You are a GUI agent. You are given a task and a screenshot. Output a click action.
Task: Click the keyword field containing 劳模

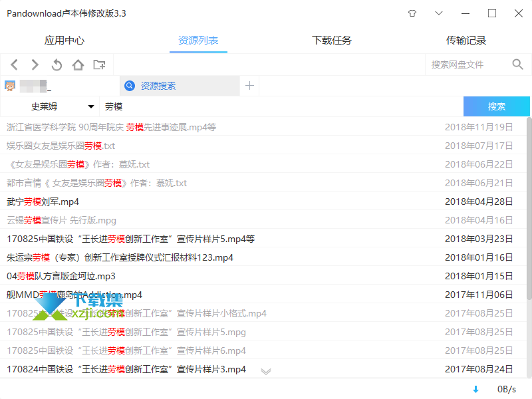[x=281, y=106]
